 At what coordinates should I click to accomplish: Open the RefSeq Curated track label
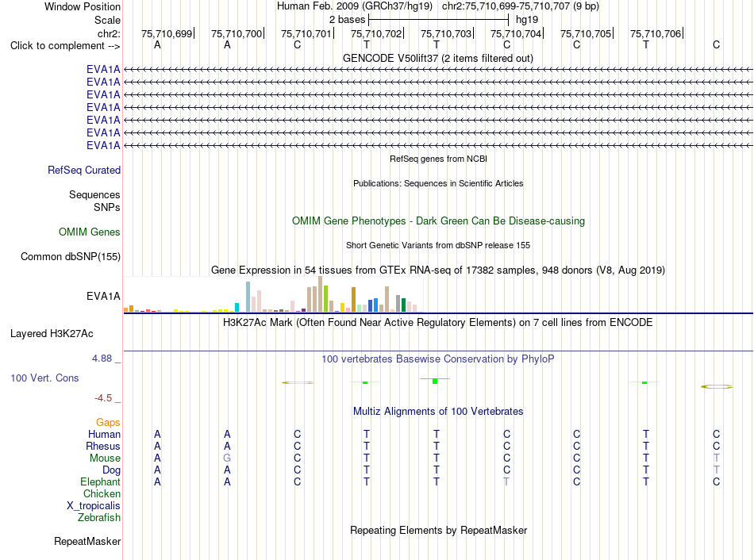[84, 171]
